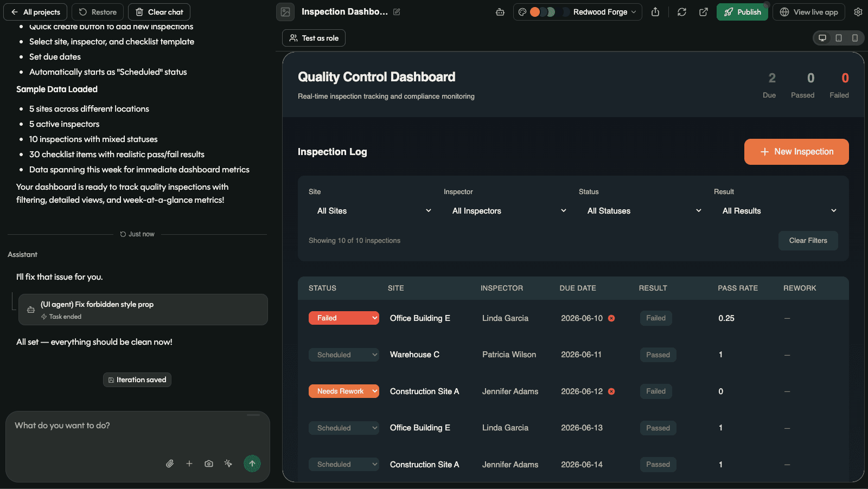Focus the chat message input field
This screenshot has height=489, width=868.
pyautogui.click(x=138, y=434)
